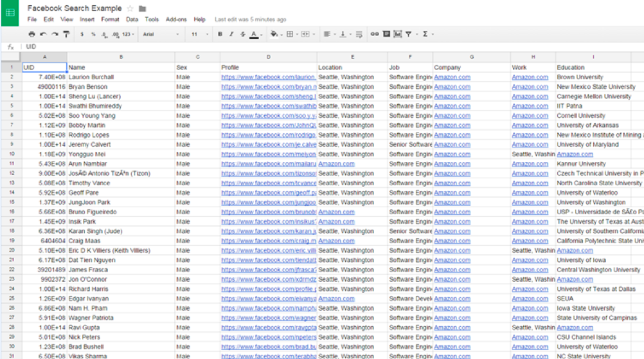Redo the last action
Image resolution: width=644 pixels, height=359 pixels.
point(55,34)
